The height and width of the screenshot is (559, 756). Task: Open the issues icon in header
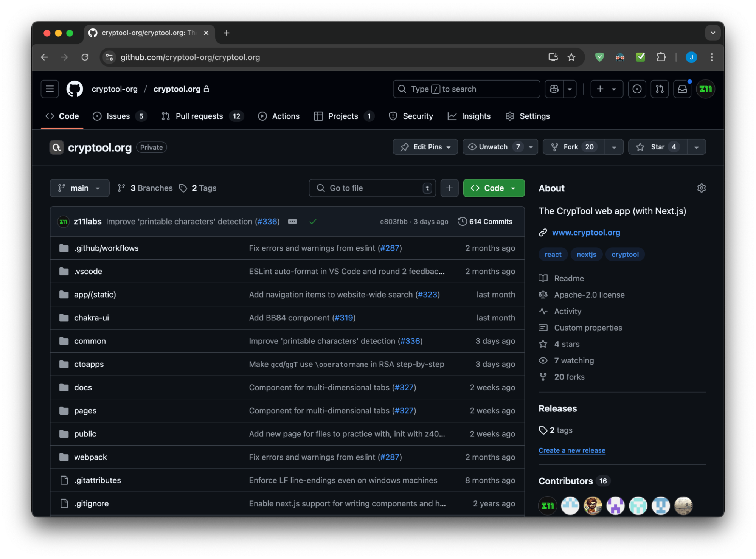point(637,89)
